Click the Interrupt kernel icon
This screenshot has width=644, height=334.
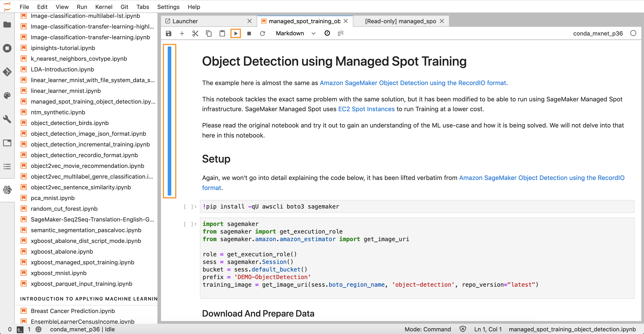coord(249,33)
